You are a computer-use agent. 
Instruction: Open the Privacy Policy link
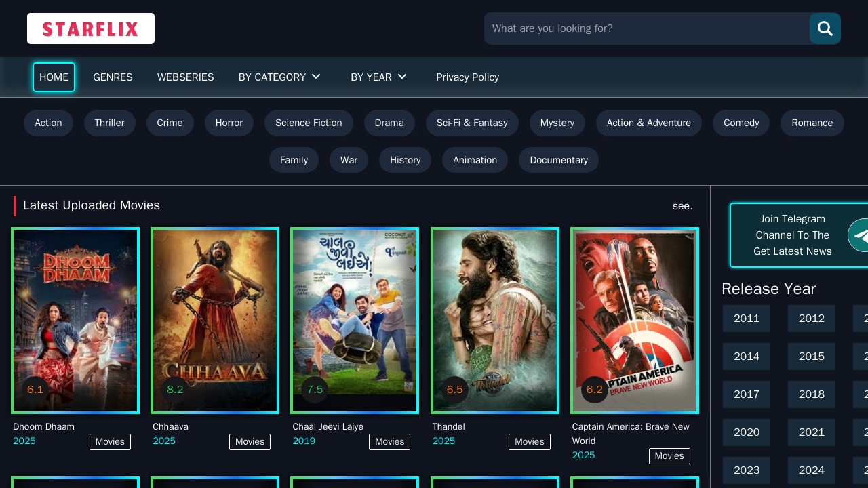pyautogui.click(x=468, y=77)
